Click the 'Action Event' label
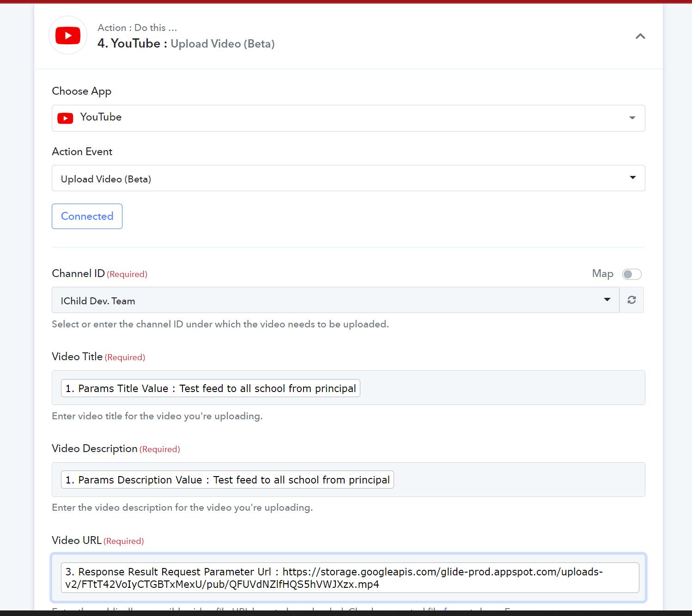 [82, 151]
